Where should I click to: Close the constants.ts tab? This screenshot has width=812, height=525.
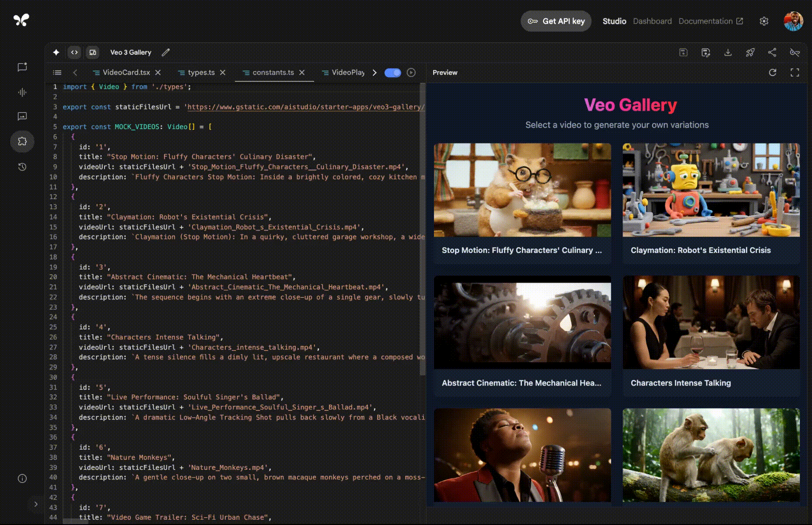(x=302, y=73)
